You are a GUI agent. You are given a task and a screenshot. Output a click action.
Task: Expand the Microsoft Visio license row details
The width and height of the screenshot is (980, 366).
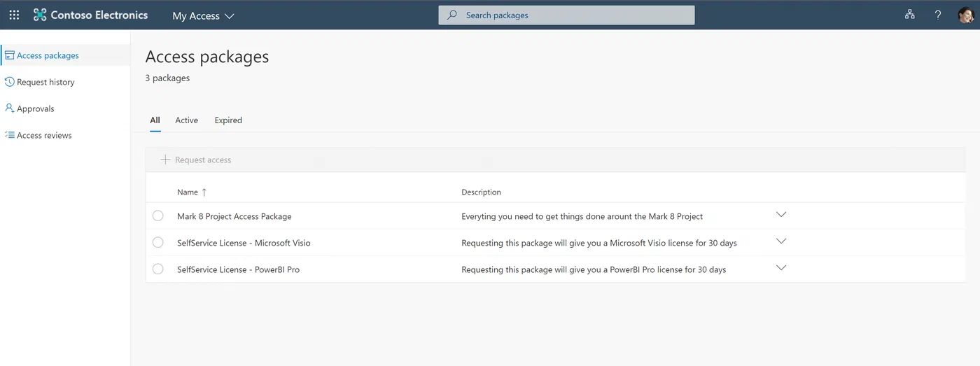tap(781, 241)
